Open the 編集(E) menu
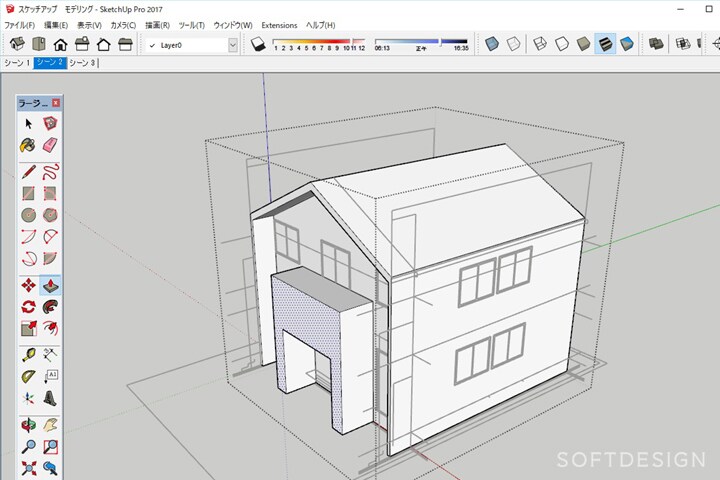 56,25
